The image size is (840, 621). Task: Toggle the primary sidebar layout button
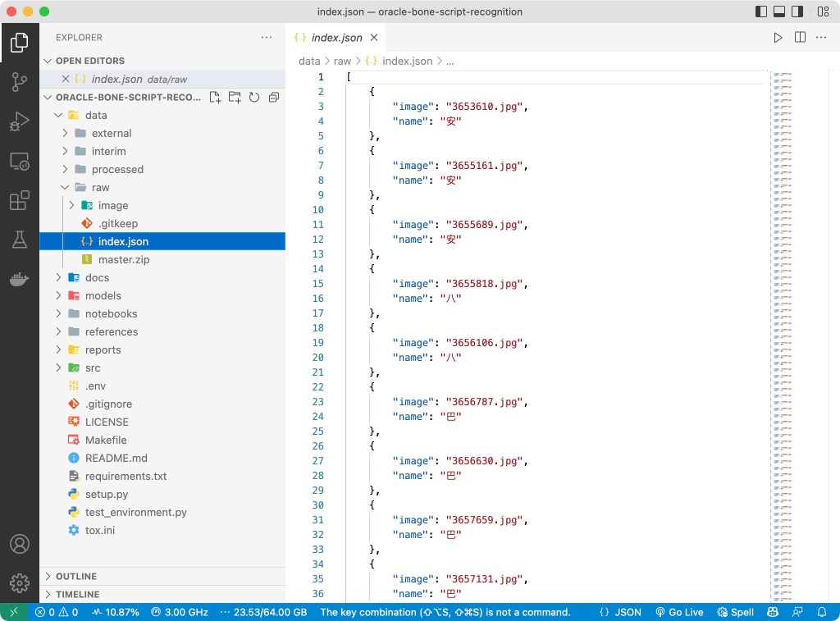coord(761,11)
